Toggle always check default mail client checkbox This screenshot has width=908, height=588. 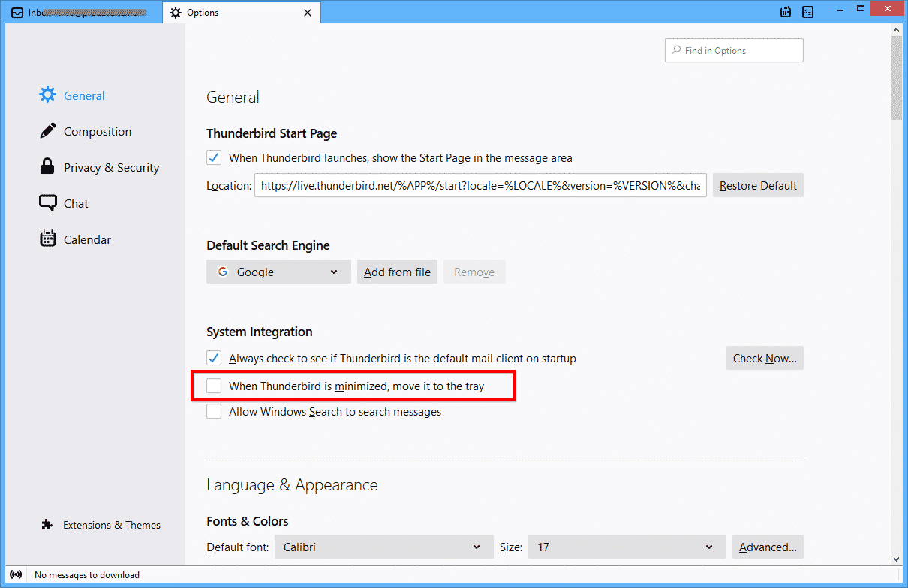click(x=214, y=358)
